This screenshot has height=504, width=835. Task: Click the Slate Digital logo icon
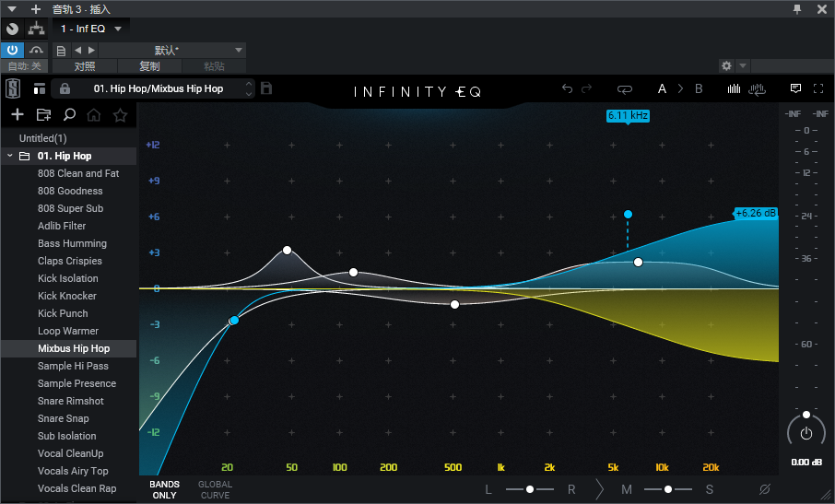[x=13, y=88]
